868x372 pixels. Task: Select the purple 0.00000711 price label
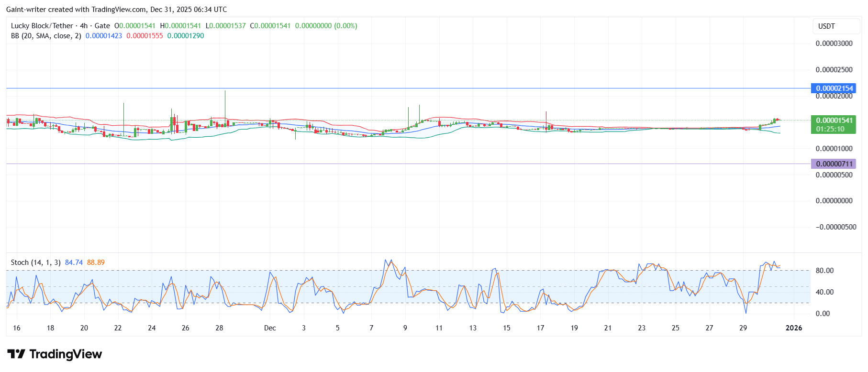[x=834, y=164]
